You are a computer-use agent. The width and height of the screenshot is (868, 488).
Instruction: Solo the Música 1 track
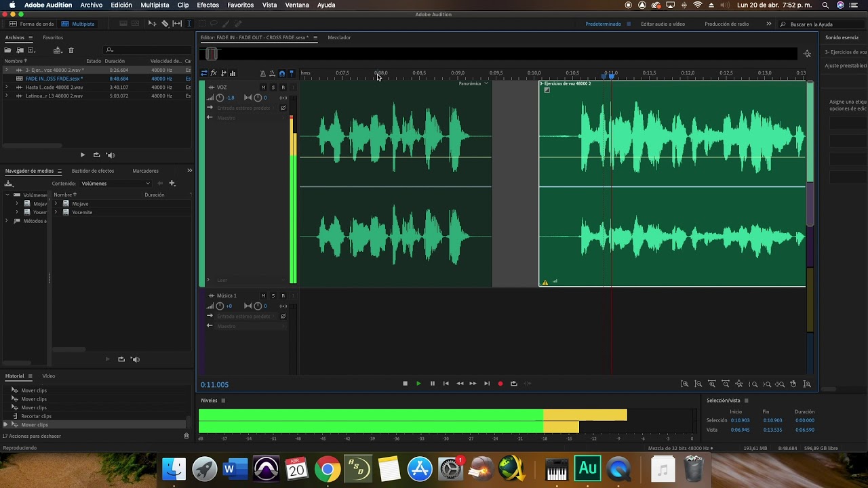[x=273, y=296]
